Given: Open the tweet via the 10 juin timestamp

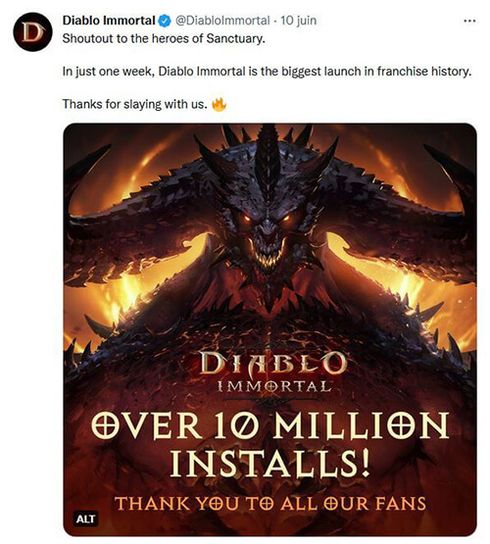Looking at the screenshot, I should (x=298, y=21).
